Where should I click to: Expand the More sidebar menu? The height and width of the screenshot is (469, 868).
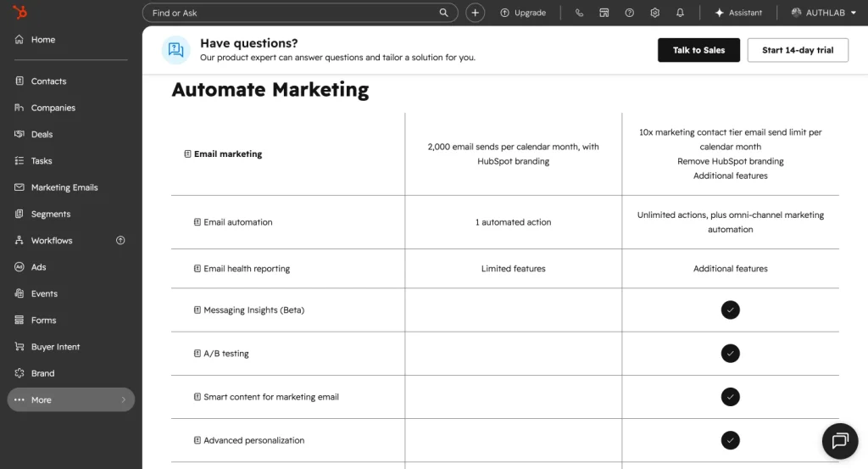[x=71, y=399]
